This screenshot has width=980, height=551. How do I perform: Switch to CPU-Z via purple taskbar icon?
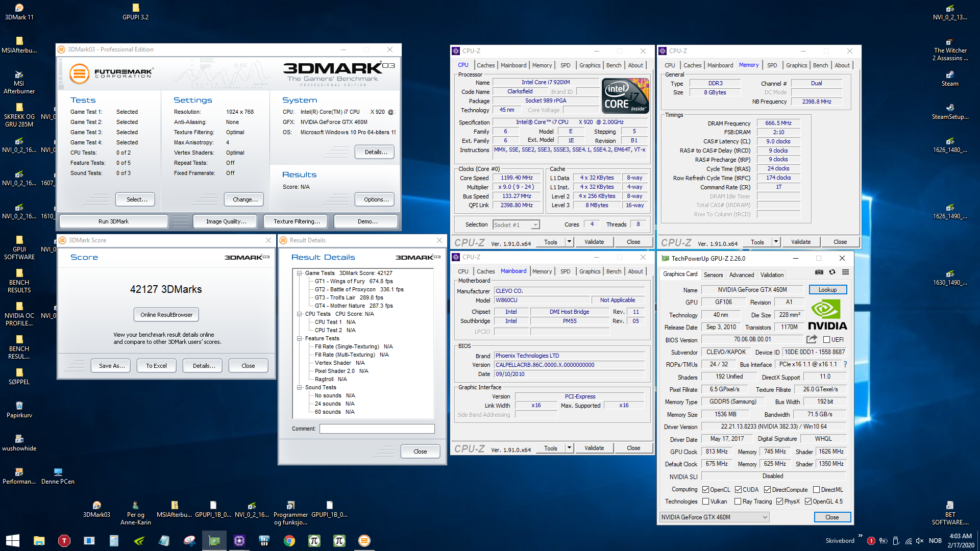point(239,541)
